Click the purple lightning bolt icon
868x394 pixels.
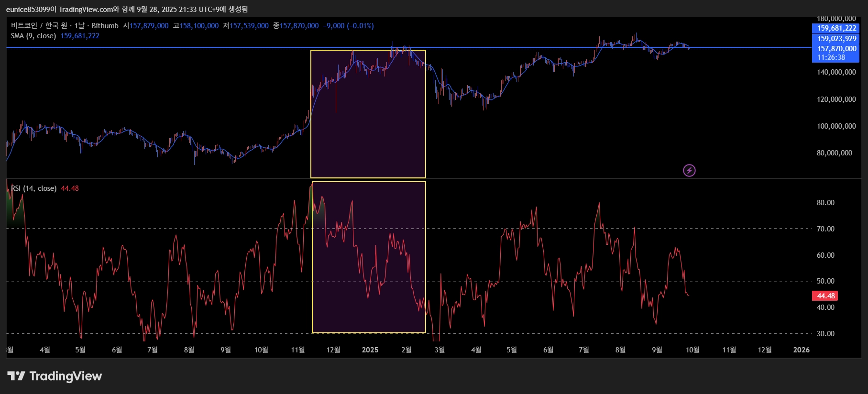pos(689,170)
